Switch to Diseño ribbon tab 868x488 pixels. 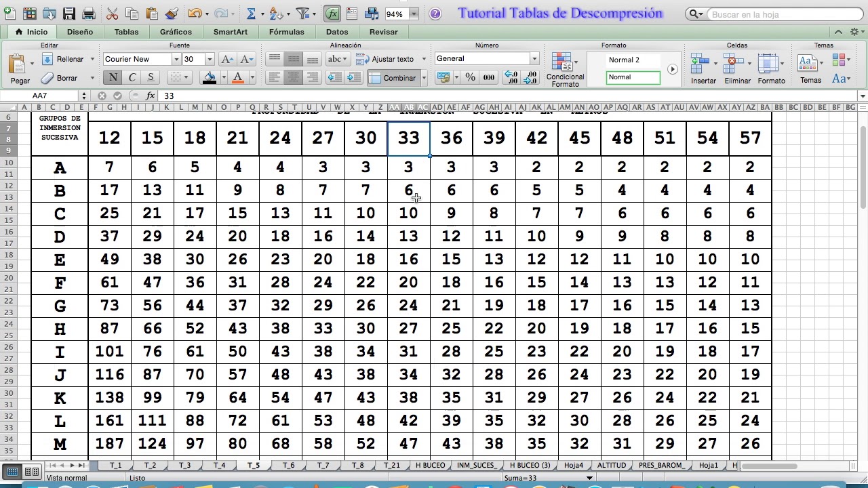pyautogui.click(x=80, y=32)
